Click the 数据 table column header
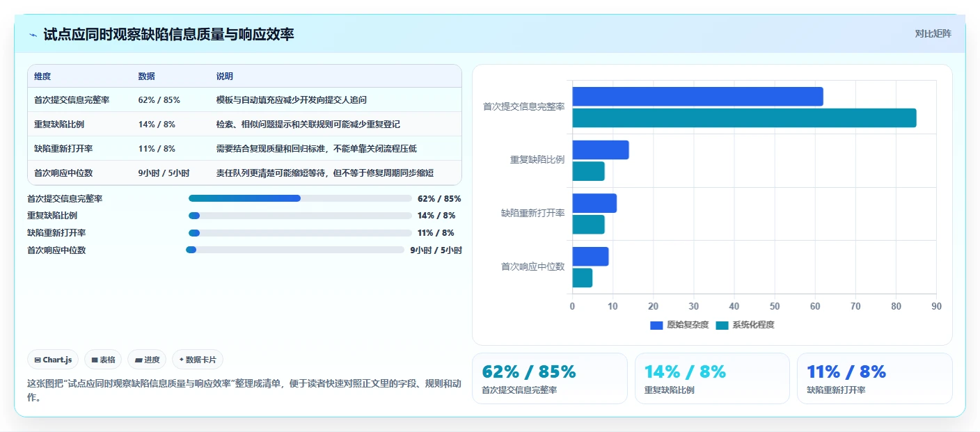 [x=147, y=77]
